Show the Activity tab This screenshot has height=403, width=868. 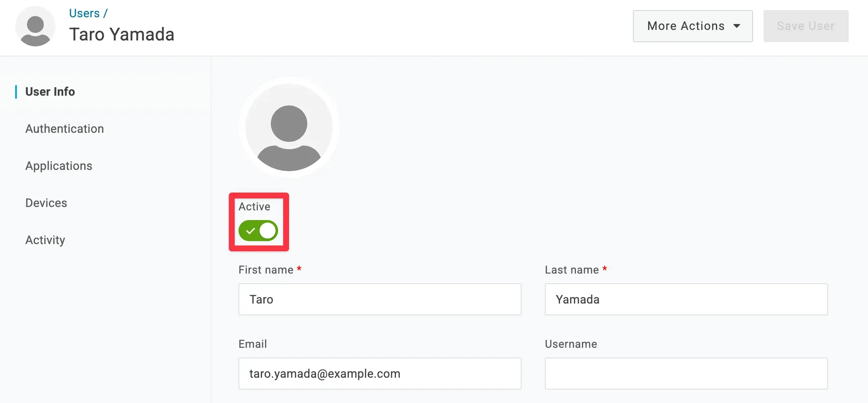[45, 240]
